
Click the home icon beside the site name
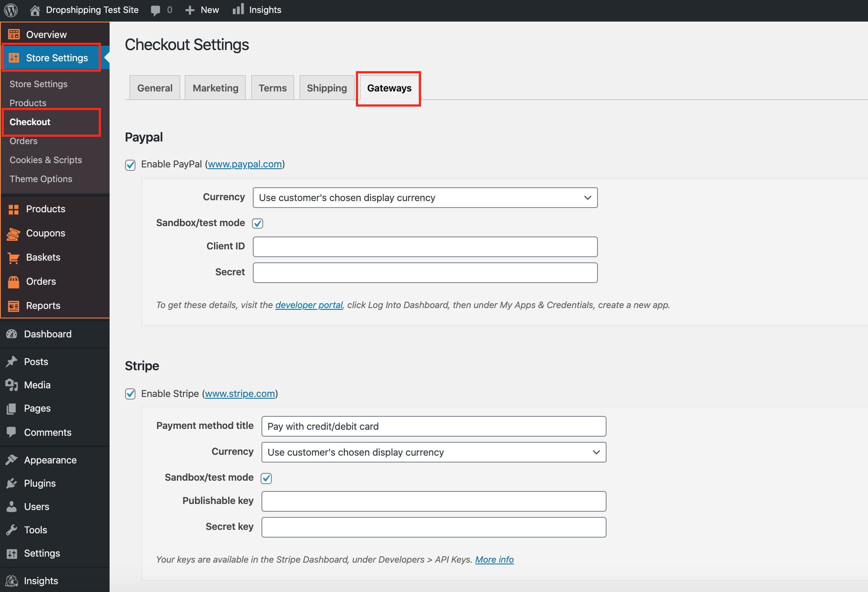click(35, 10)
